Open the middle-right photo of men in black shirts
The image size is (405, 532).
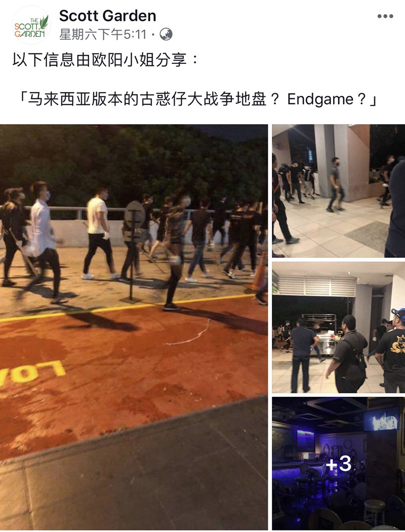(x=339, y=327)
